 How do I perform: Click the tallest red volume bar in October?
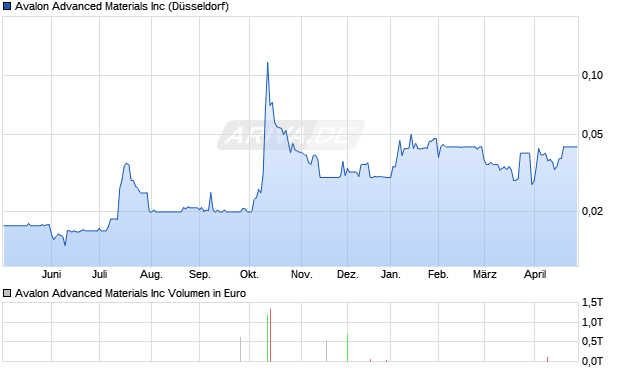270,335
